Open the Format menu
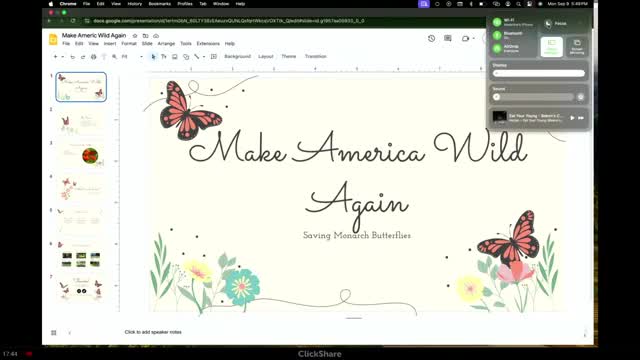The height and width of the screenshot is (360, 640). tap(129, 44)
